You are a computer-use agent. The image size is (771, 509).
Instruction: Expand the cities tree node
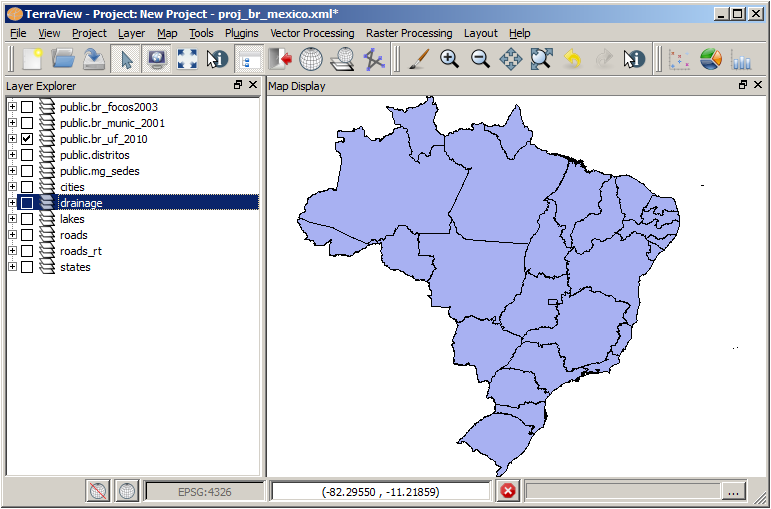[12, 187]
